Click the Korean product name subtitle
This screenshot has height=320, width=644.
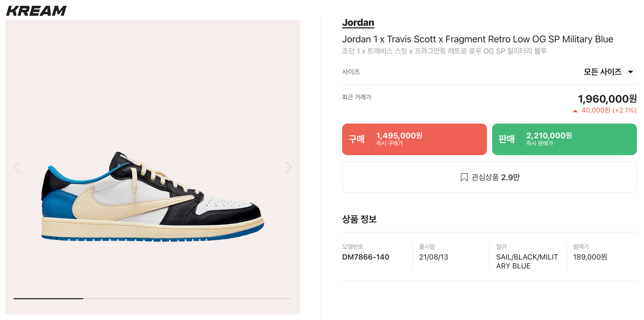(444, 51)
